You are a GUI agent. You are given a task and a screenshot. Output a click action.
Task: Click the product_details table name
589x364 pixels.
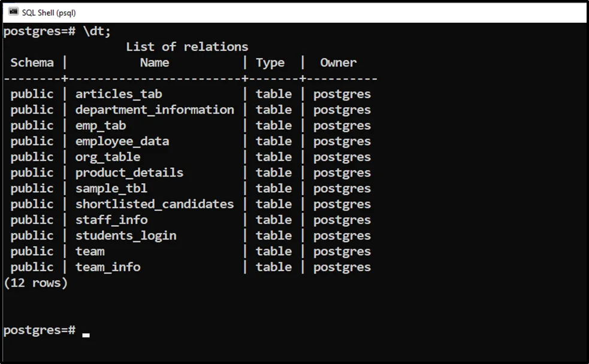[129, 172]
